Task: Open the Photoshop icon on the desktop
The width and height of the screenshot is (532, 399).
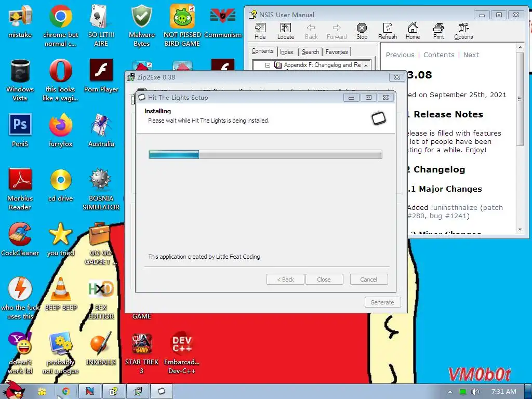Action: point(20,130)
